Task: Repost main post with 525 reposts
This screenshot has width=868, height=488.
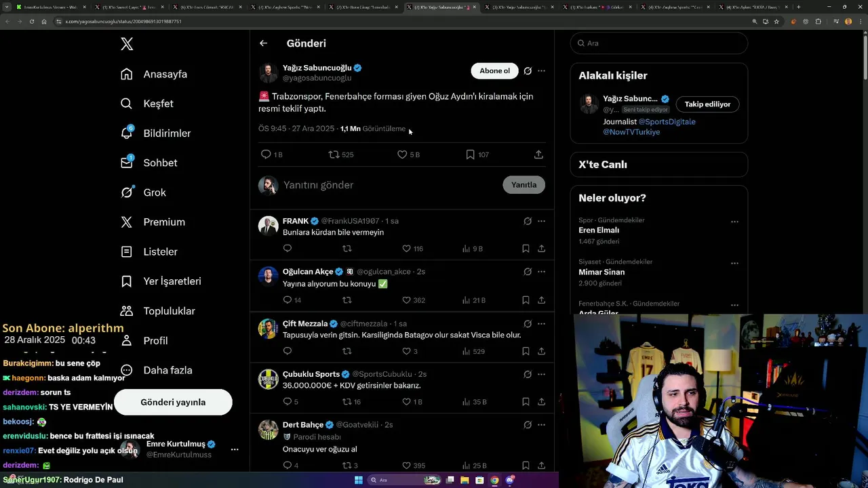Action: (x=334, y=155)
